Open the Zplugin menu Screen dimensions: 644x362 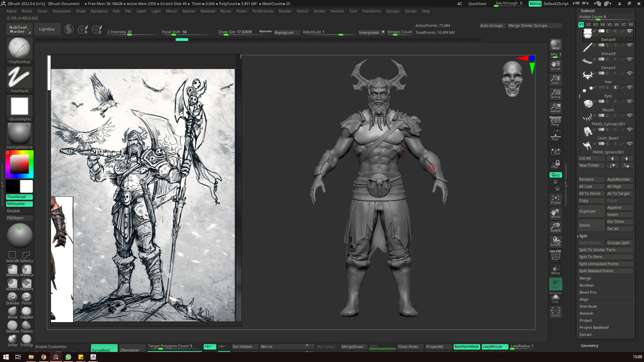click(x=392, y=11)
